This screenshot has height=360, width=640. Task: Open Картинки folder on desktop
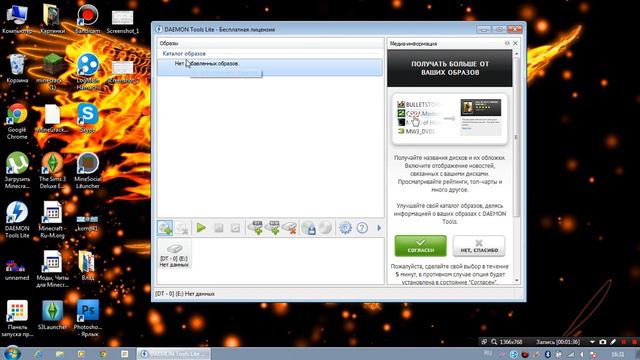[x=52, y=19]
